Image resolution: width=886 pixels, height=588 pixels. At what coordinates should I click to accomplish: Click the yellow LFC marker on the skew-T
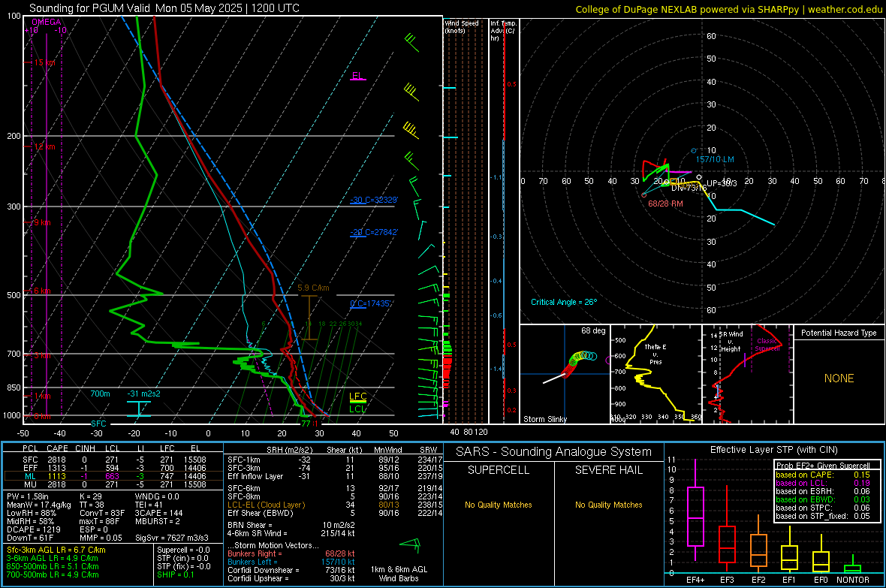(357, 397)
